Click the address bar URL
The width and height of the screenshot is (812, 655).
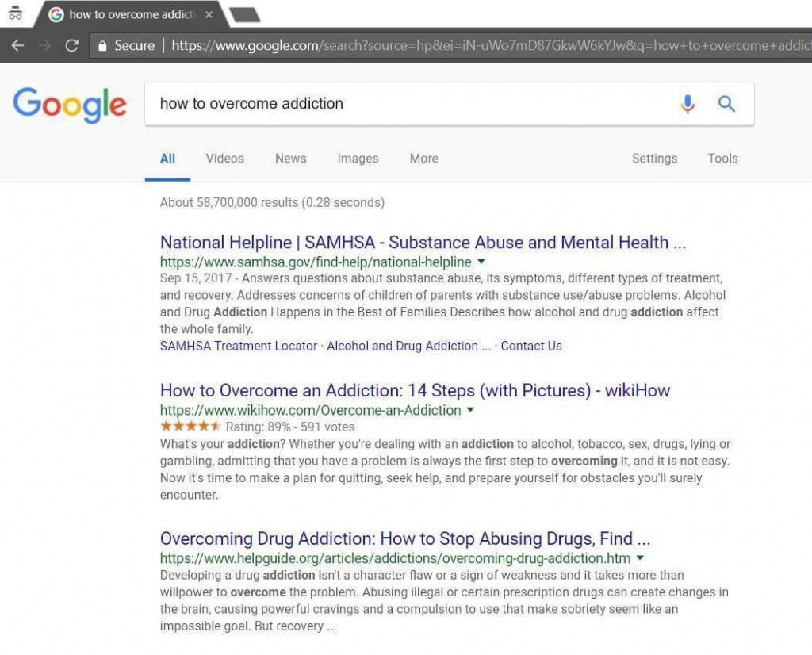[491, 45]
